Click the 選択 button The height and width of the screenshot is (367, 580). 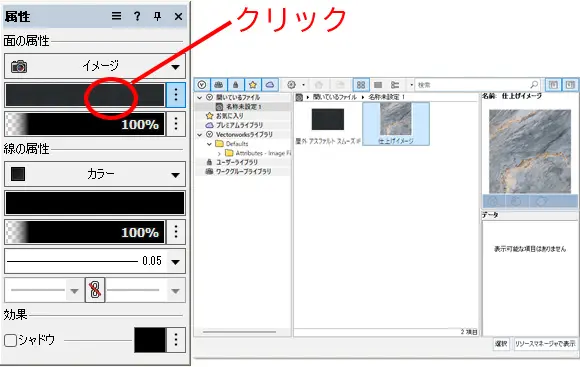(501, 344)
